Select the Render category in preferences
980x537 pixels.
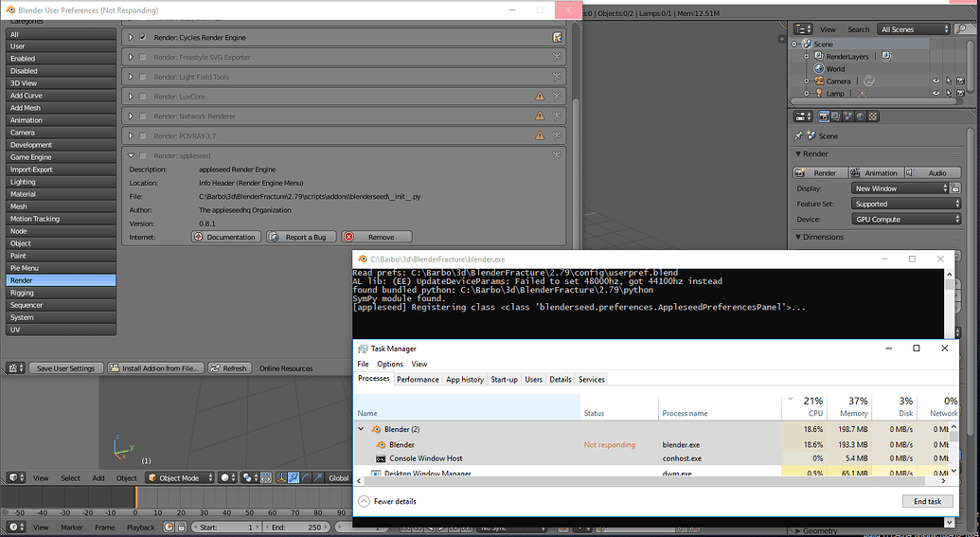[x=61, y=280]
